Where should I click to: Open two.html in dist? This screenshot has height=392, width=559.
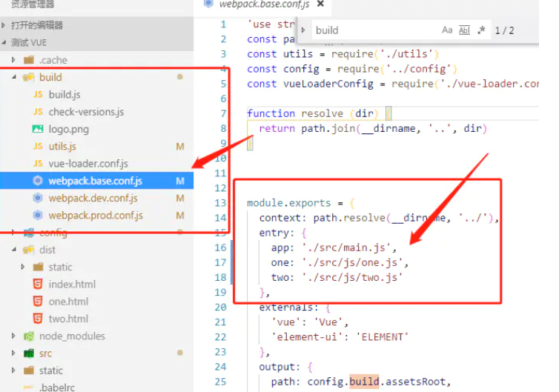tap(68, 318)
